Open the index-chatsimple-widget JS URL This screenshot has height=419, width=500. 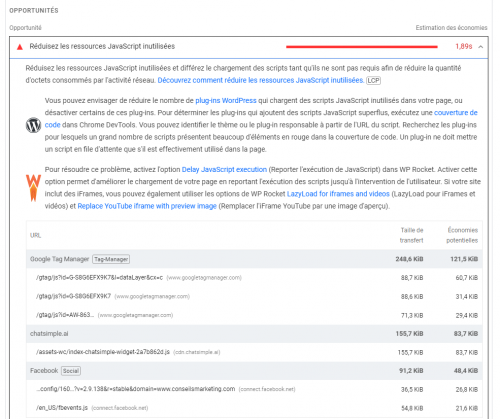[x=103, y=352]
